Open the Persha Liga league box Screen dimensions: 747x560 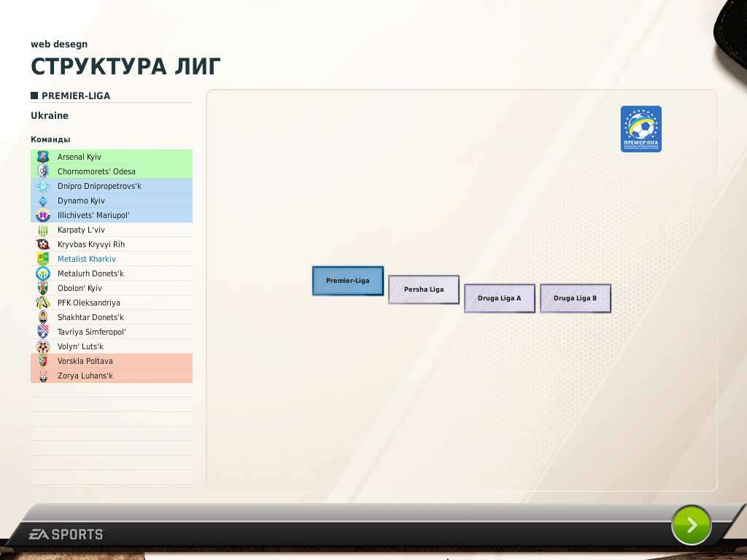(x=424, y=289)
